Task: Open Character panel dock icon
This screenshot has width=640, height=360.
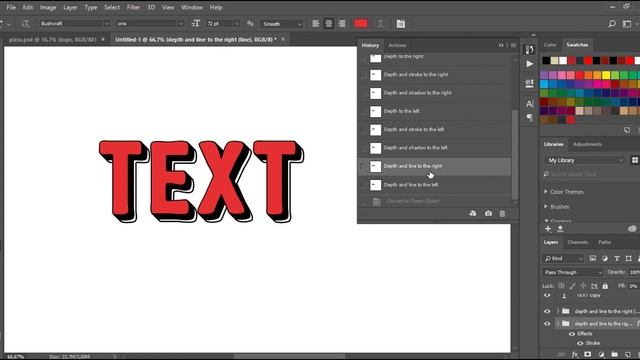Action: (x=529, y=104)
